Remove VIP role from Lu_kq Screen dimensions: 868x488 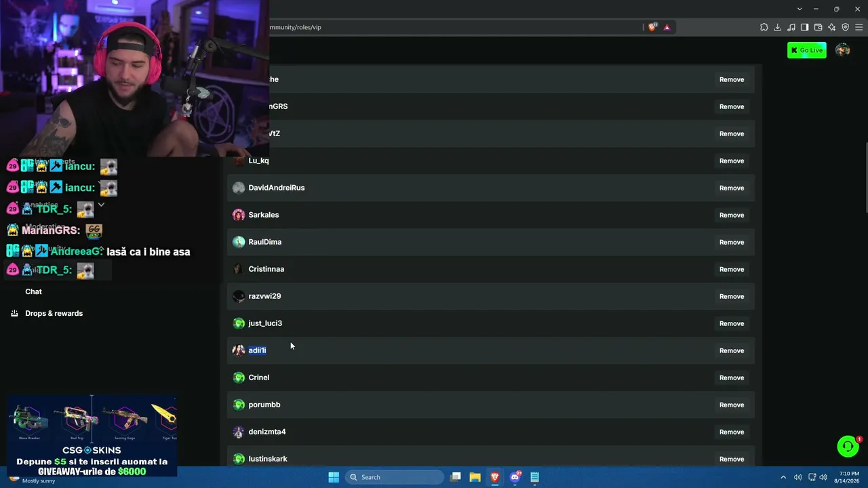pyautogui.click(x=732, y=161)
